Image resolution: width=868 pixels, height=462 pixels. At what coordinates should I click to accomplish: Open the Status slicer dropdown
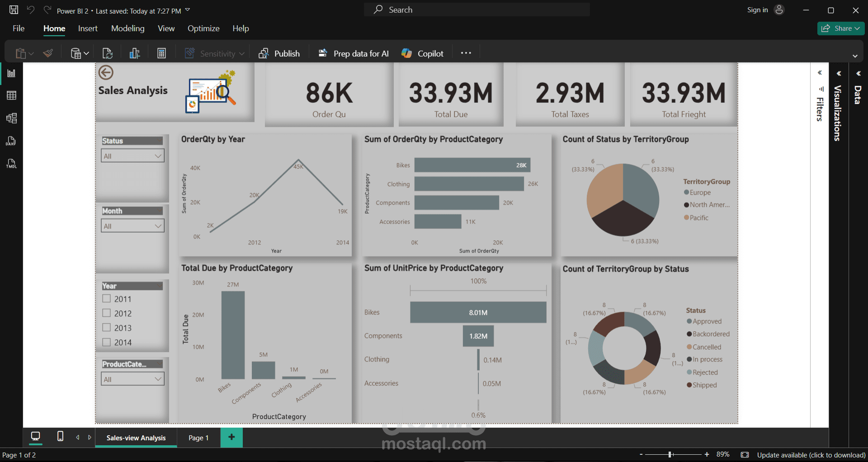point(158,156)
